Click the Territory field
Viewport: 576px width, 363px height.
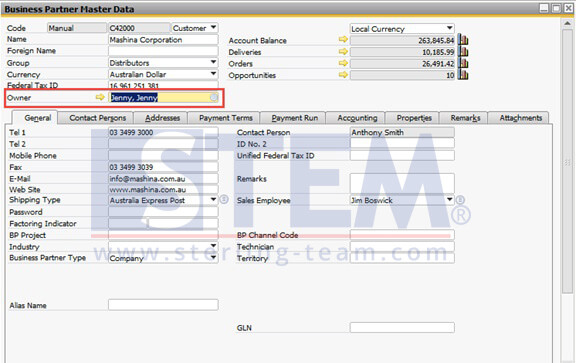click(x=402, y=258)
